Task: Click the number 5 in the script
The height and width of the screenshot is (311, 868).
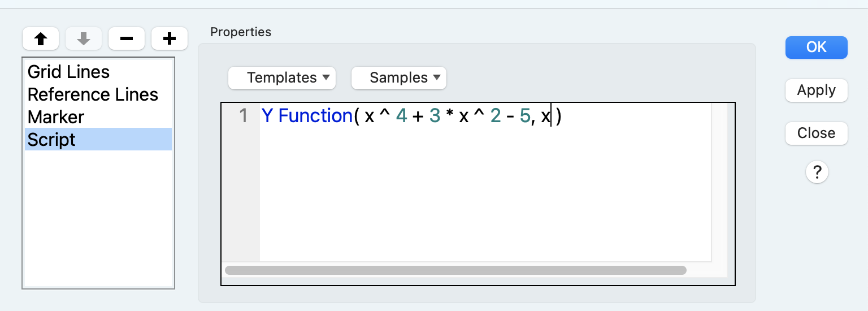Action: pyautogui.click(x=524, y=116)
